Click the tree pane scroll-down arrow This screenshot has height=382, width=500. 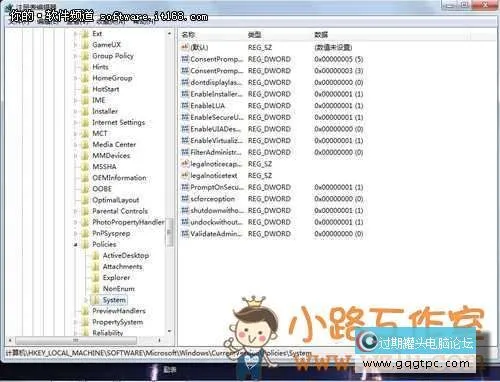[x=169, y=331]
